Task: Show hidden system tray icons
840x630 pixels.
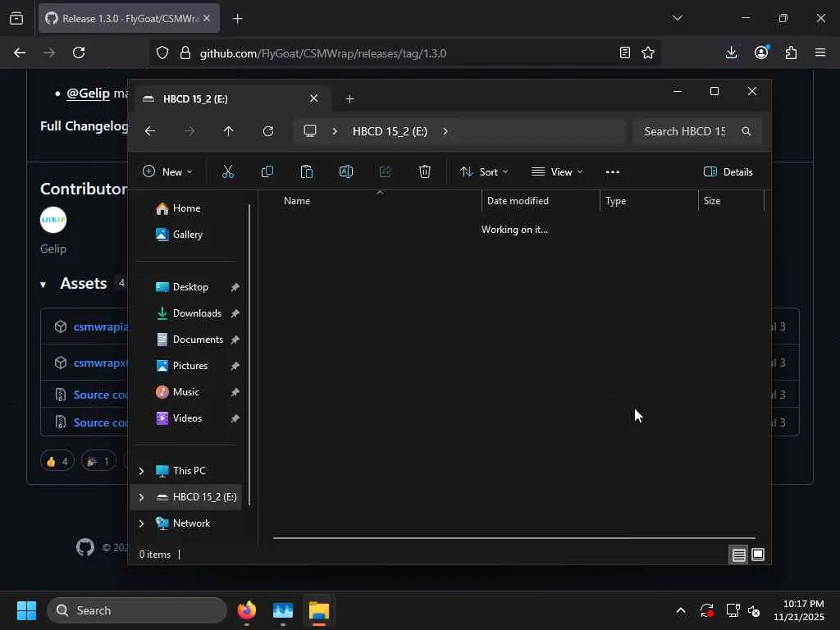Action: [680, 610]
